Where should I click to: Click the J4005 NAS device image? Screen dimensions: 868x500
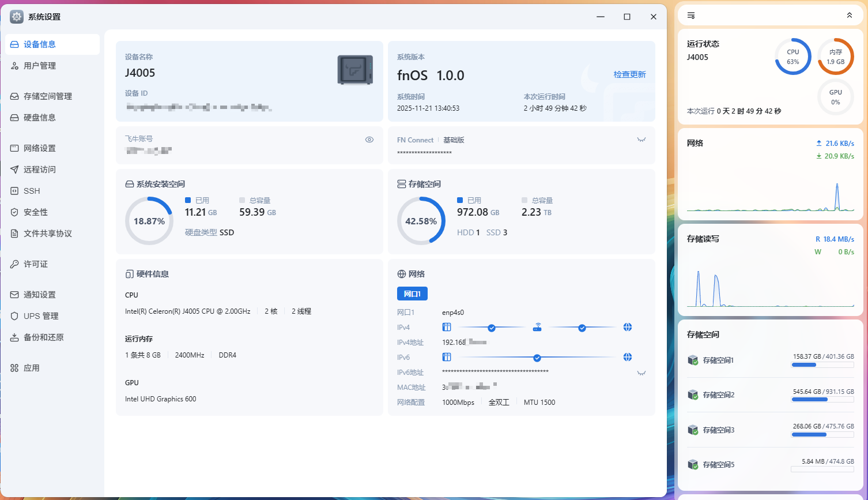(x=355, y=70)
